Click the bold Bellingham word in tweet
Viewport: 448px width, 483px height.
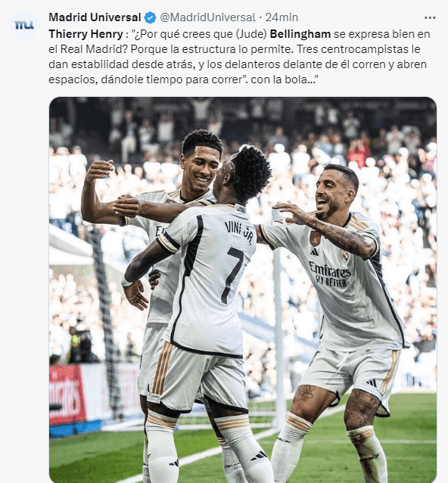click(x=300, y=34)
